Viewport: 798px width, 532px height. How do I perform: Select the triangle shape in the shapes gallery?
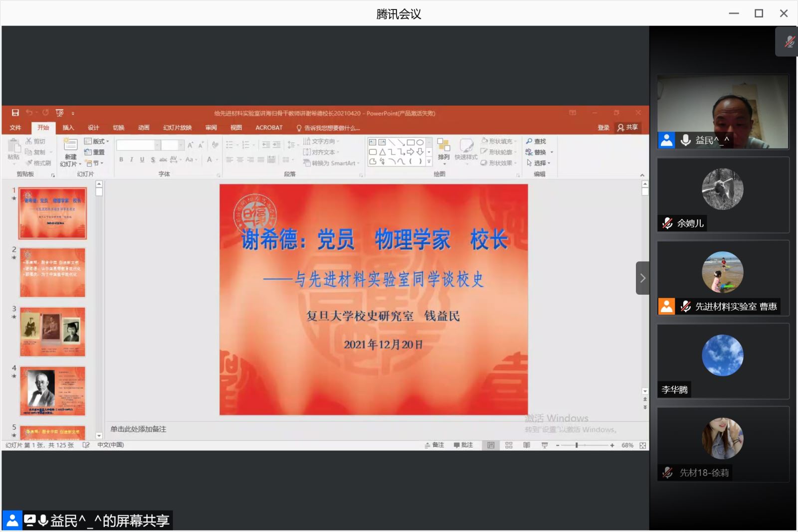coord(382,152)
